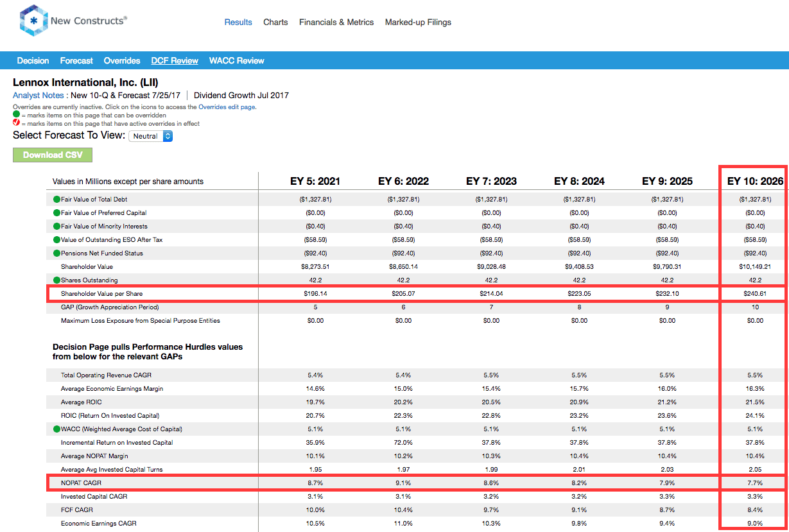The image size is (789, 532).
Task: Click the $240.61 Shareholder Value per Share cell
Action: tap(755, 294)
